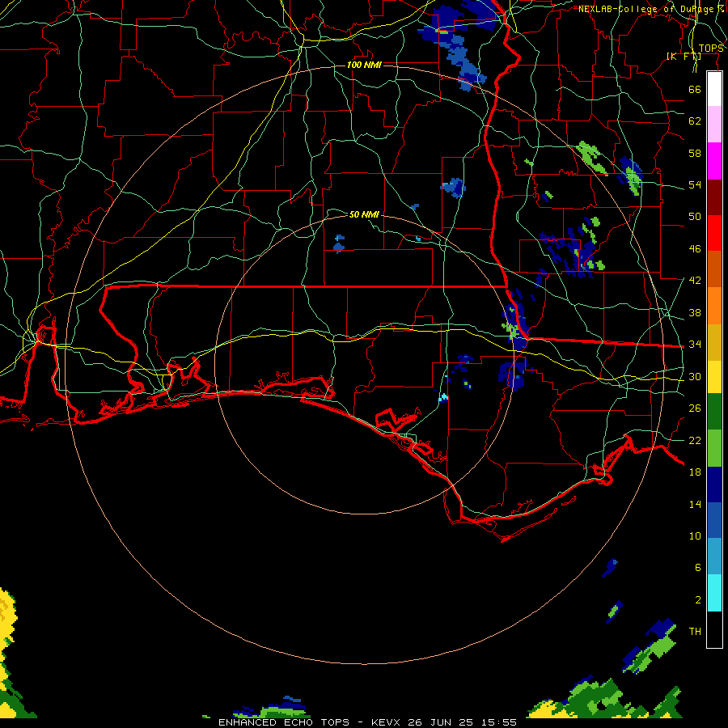This screenshot has width=728, height=728.
Task: Click the medium blue legend swatch
Action: (x=714, y=521)
